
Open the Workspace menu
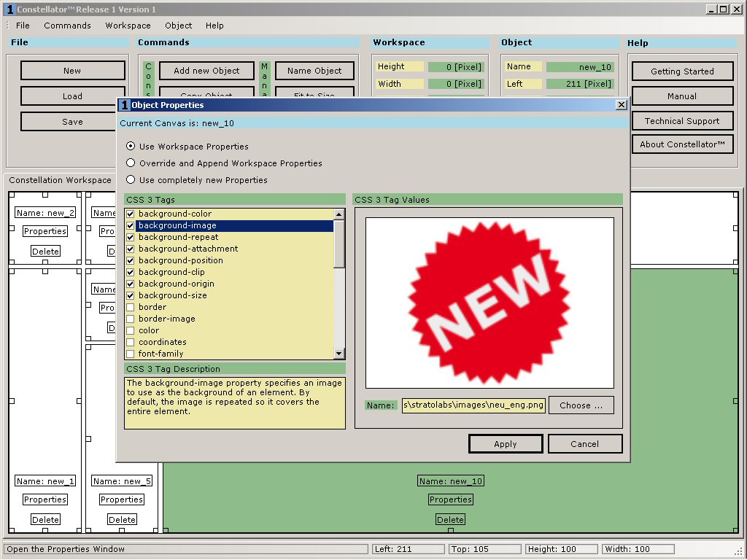(128, 26)
